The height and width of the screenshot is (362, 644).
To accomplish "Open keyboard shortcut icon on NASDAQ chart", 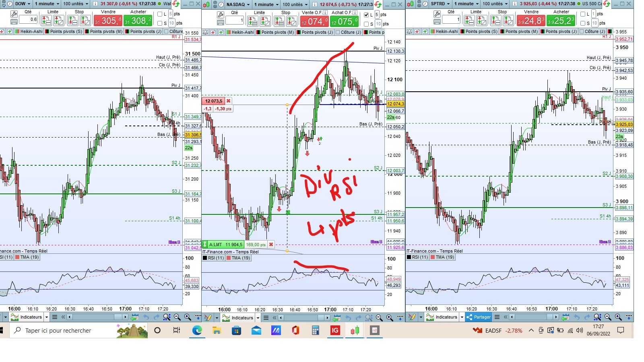I will pyautogui.click(x=221, y=22).
